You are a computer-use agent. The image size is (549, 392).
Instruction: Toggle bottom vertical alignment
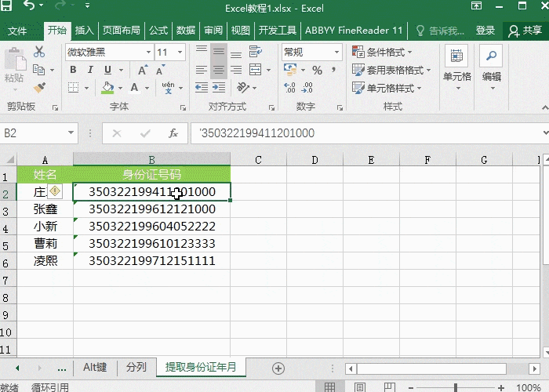(236, 55)
